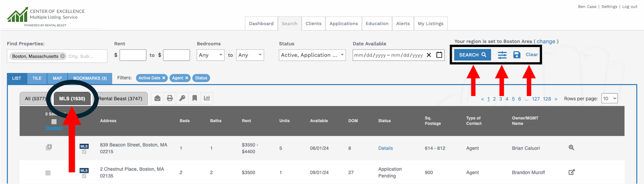Toggle small checkbox under 839 Beacon MLS badge

[84, 152]
